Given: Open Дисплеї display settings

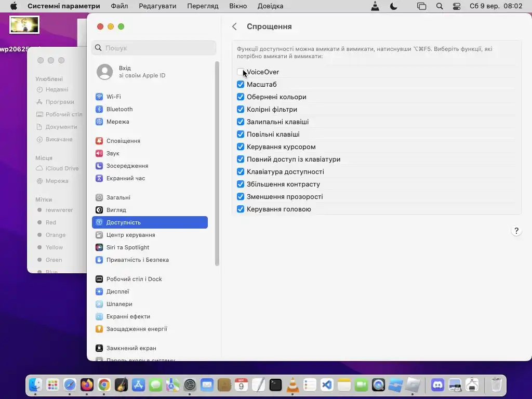Looking at the screenshot, I should (150, 291).
